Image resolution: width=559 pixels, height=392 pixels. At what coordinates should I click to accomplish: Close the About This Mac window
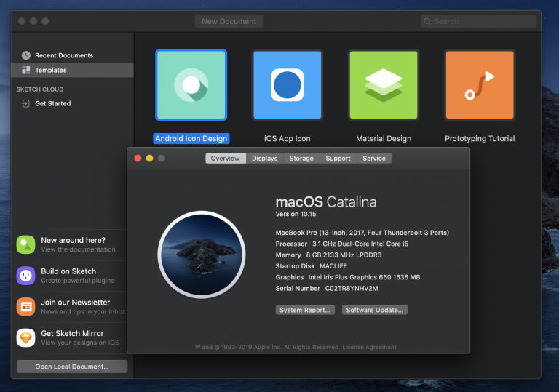pyautogui.click(x=138, y=159)
